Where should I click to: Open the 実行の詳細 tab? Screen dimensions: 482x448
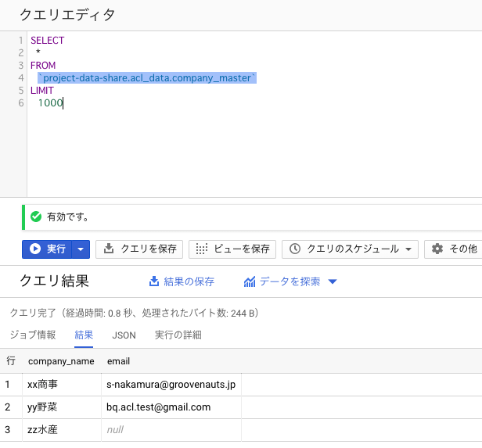coord(178,335)
